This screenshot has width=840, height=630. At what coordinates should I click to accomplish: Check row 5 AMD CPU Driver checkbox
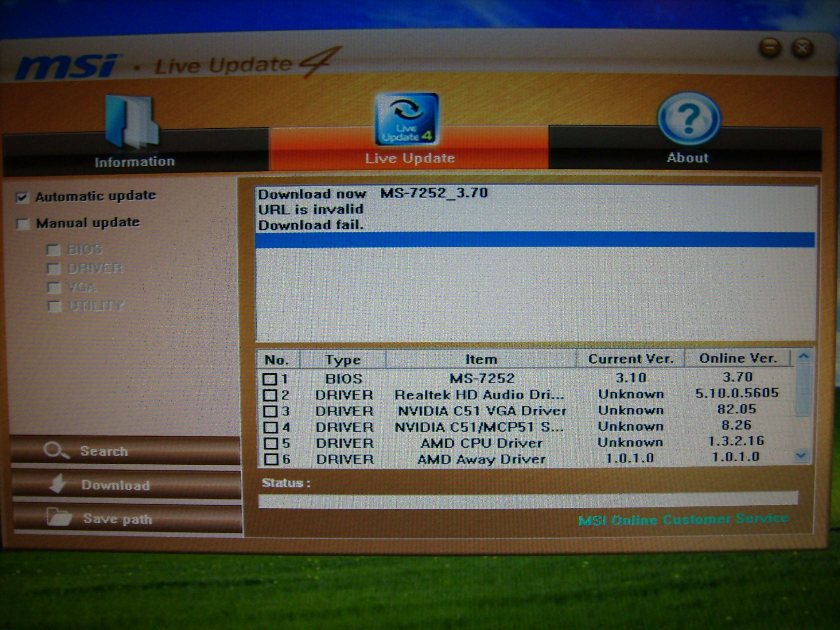pos(271,444)
